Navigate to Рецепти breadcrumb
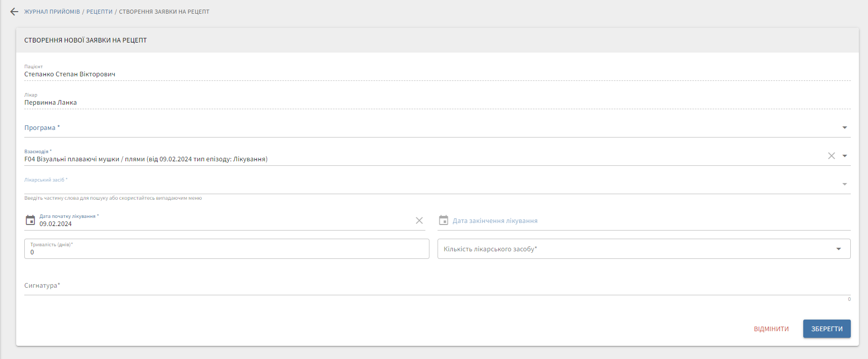This screenshot has width=868, height=359. pos(99,12)
